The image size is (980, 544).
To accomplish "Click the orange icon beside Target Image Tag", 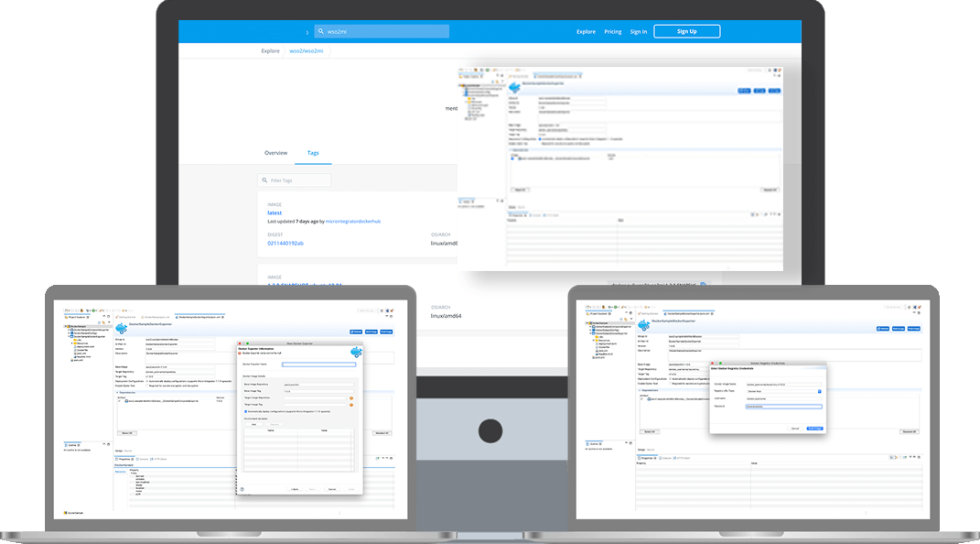I will pos(350,406).
